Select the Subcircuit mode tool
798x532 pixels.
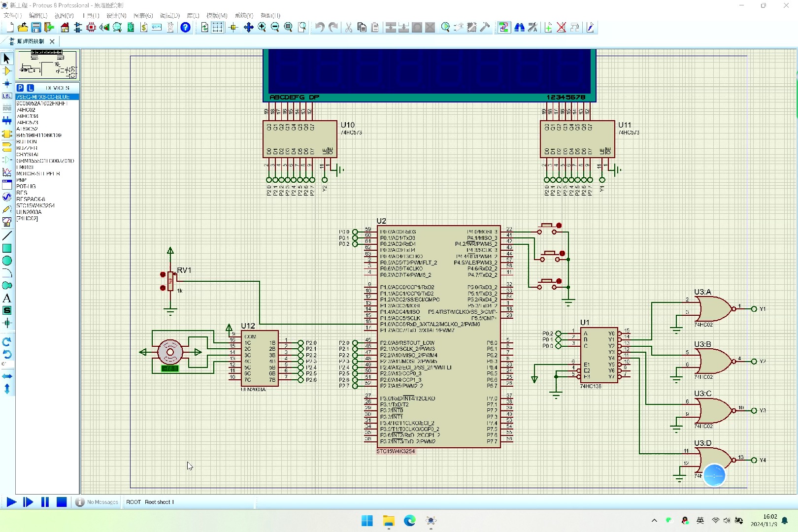click(7, 134)
